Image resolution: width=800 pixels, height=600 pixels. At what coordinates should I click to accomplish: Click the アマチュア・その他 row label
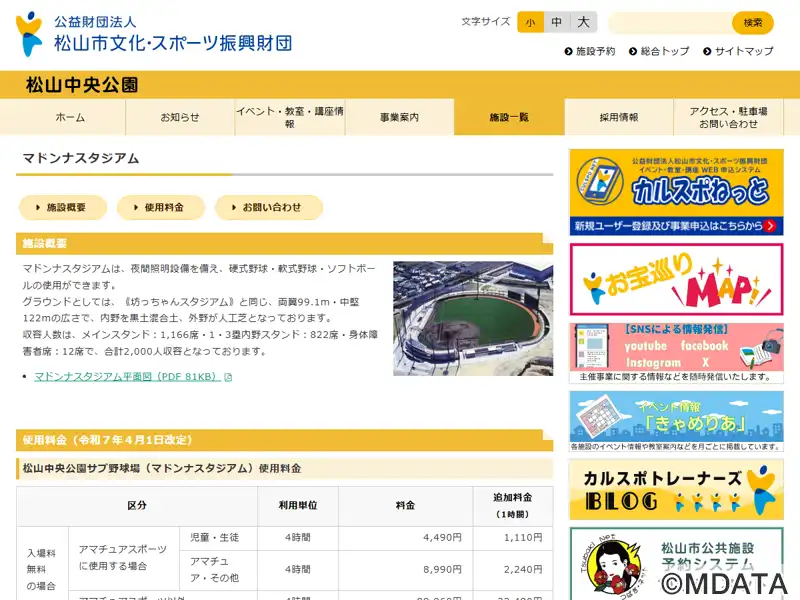[x=218, y=570]
